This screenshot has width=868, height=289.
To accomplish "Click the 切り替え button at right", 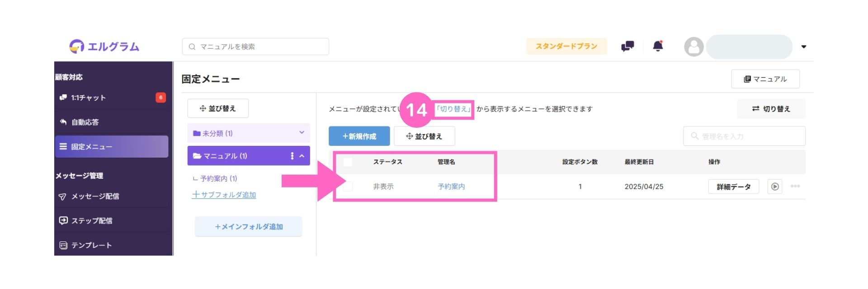I will pos(771,109).
